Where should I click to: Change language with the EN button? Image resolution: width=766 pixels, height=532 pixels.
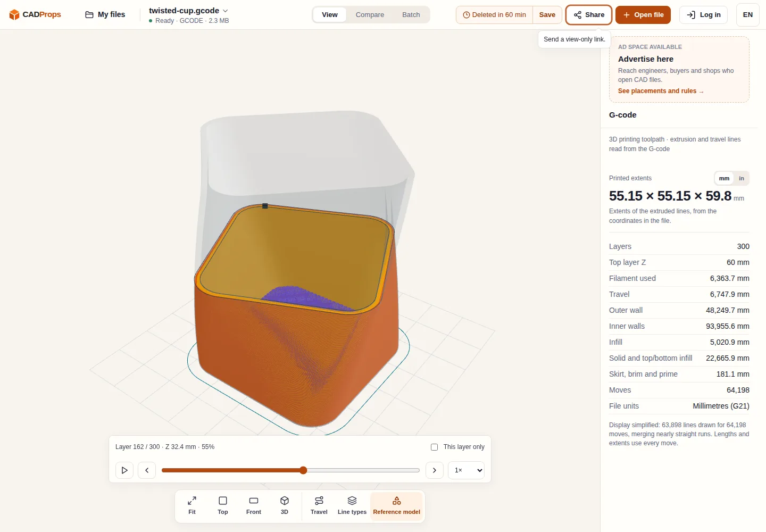[x=748, y=15]
